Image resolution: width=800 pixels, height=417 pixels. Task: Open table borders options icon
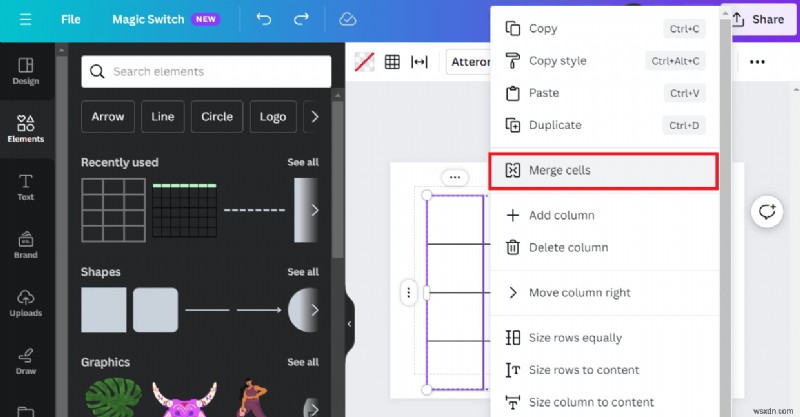pos(392,62)
